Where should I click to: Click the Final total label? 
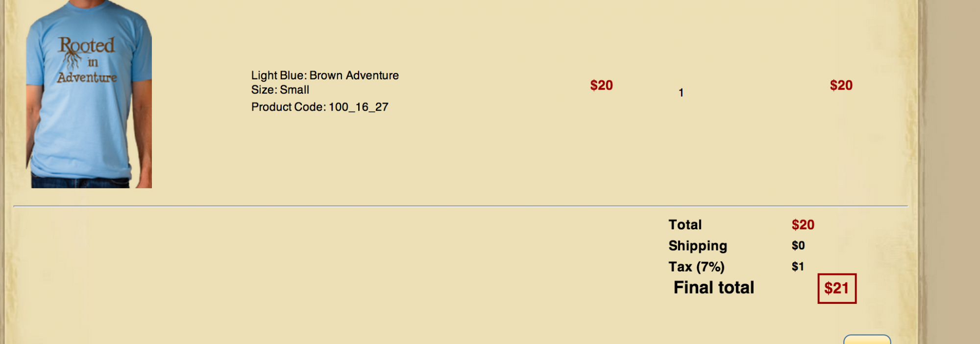713,288
